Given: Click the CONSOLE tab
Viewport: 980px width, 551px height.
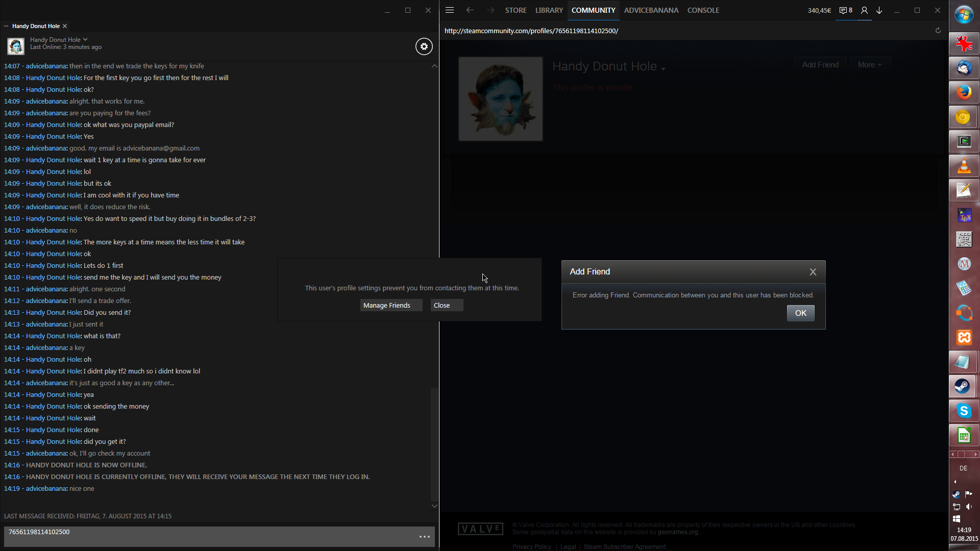Looking at the screenshot, I should coord(703,10).
